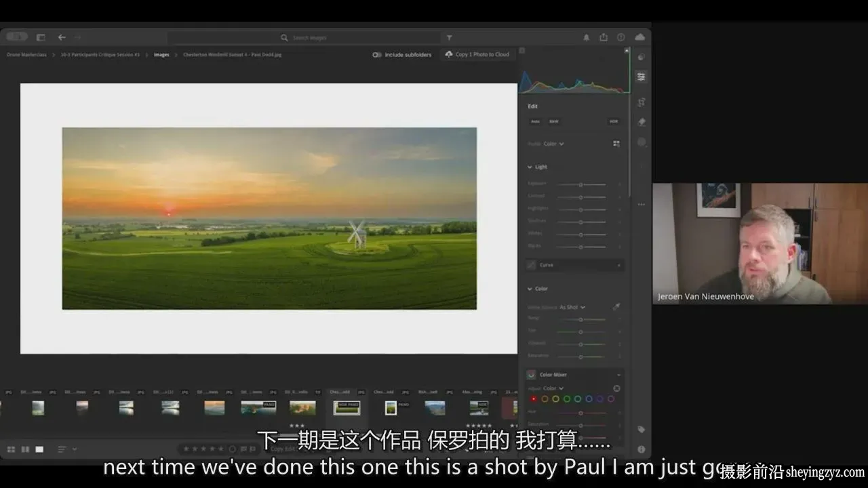
Task: Open the Edit sliders panel icon
Action: pyautogui.click(x=641, y=77)
